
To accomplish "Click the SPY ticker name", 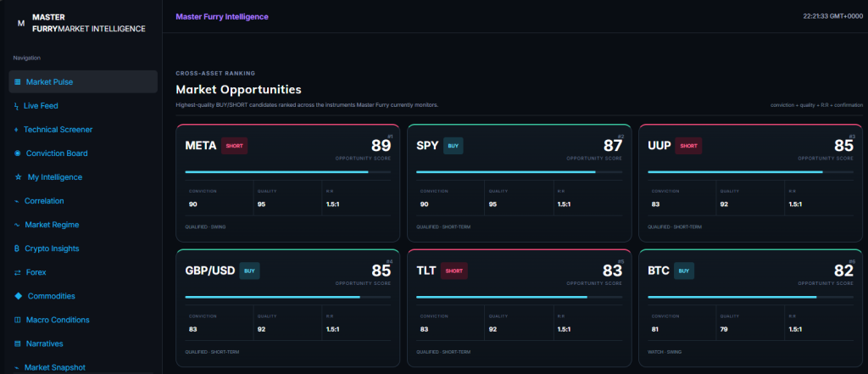I will (x=427, y=146).
